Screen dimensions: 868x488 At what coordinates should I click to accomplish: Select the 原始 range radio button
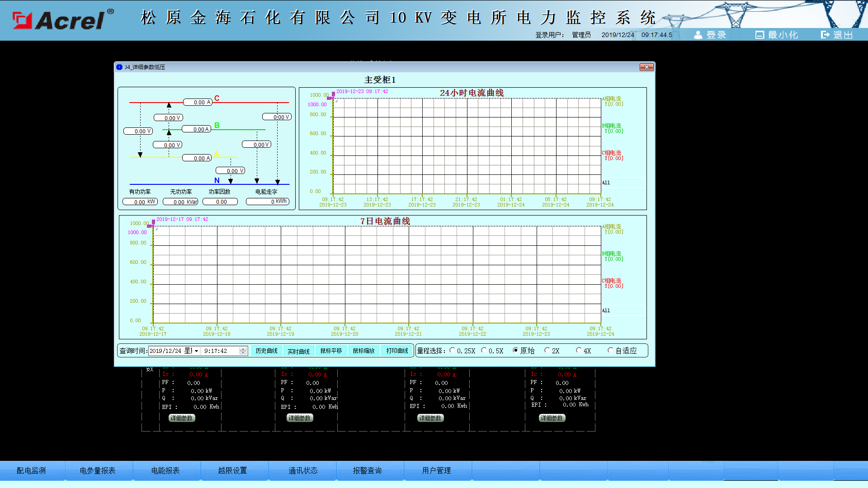(x=515, y=350)
